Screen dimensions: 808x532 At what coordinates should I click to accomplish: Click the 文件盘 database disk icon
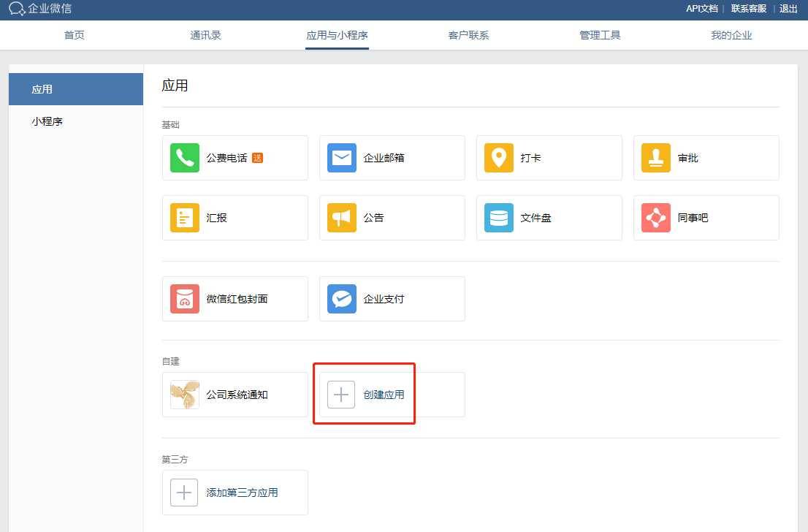point(499,218)
